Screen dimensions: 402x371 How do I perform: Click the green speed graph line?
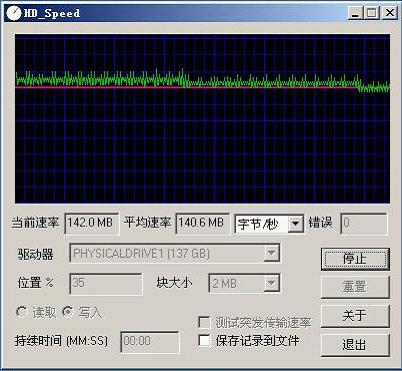(200, 81)
